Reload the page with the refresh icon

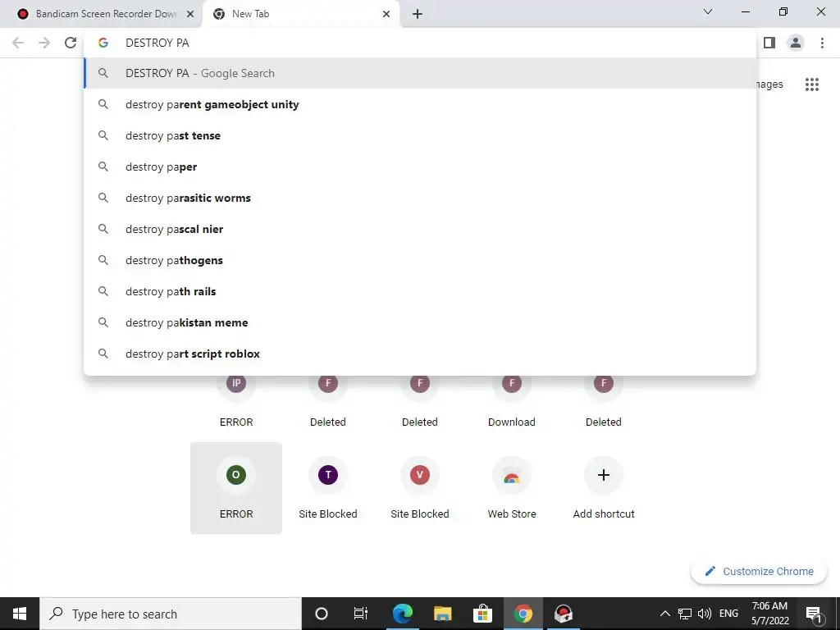tap(71, 43)
